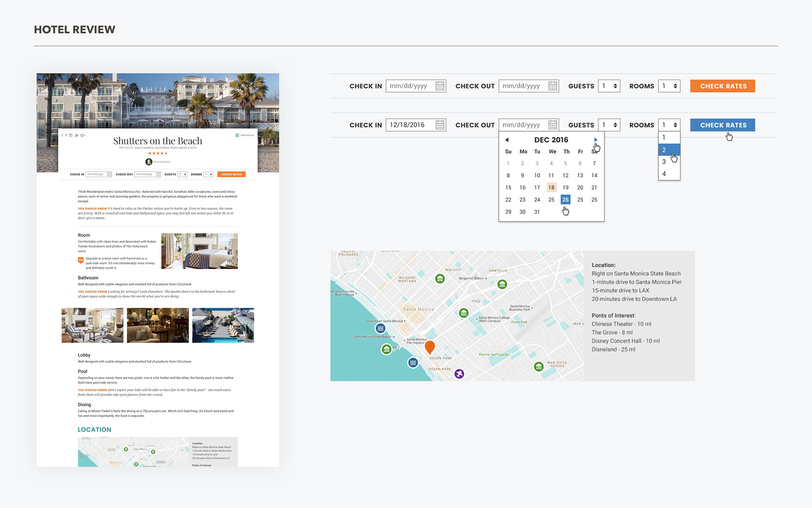Screen dimensions: 812x508
Task: Open Rooms dropdown in bar with orange button
Action: [x=669, y=86]
